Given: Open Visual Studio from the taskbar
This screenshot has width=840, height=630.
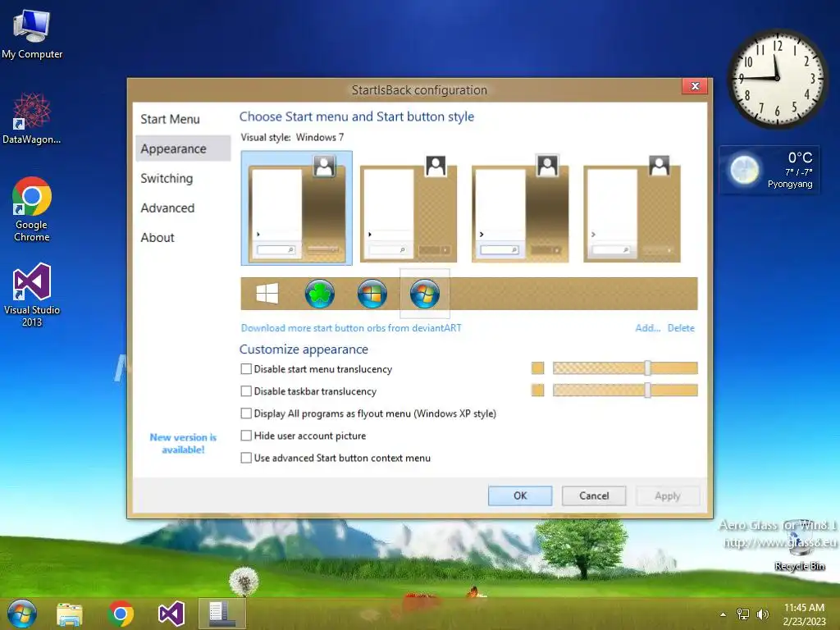Looking at the screenshot, I should pos(171,614).
